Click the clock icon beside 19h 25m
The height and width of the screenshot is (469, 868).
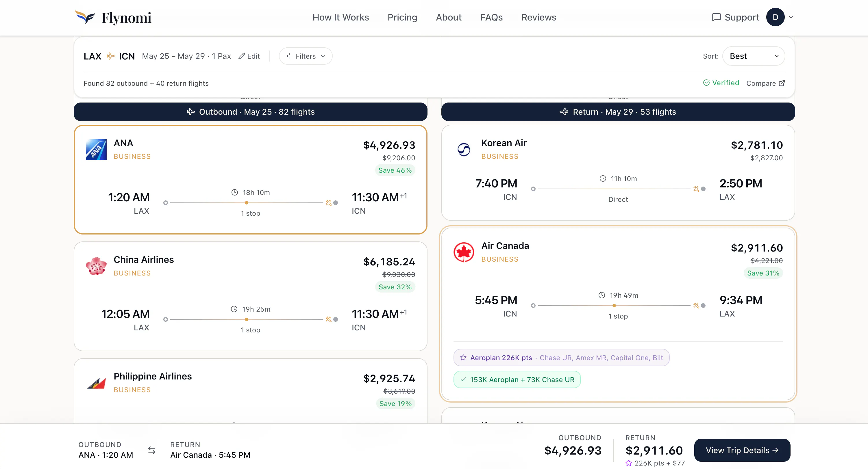tap(234, 309)
